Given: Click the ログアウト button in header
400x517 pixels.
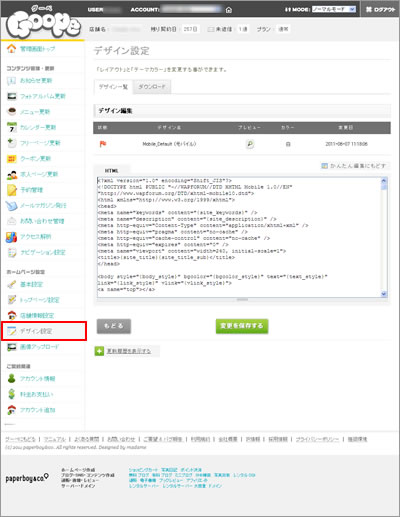Looking at the screenshot, I should 380,10.
